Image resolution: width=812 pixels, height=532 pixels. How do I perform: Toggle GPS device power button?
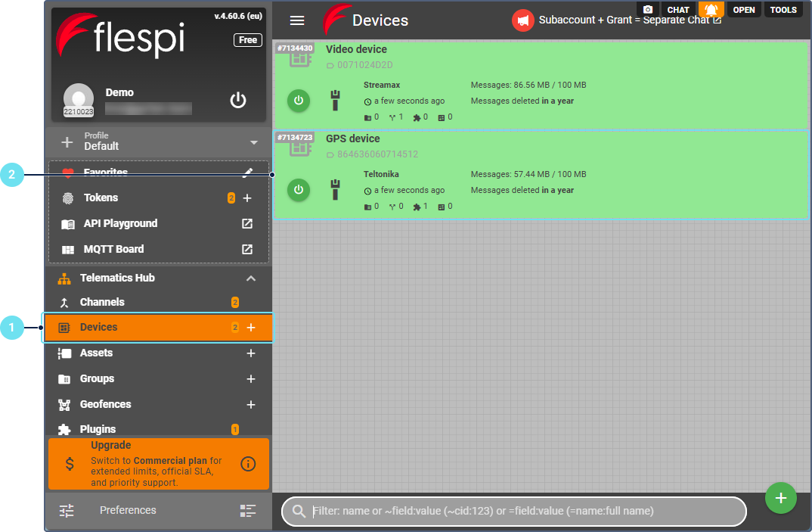pos(298,189)
